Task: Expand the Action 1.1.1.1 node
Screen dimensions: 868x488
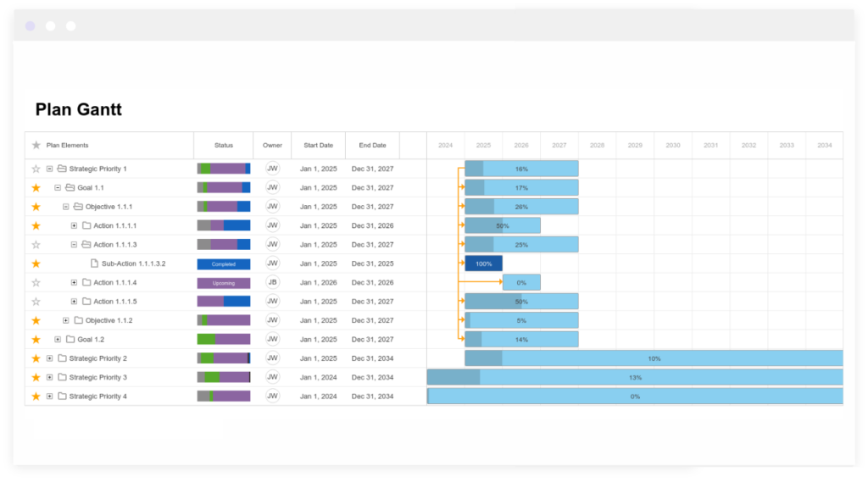Action: pos(74,225)
